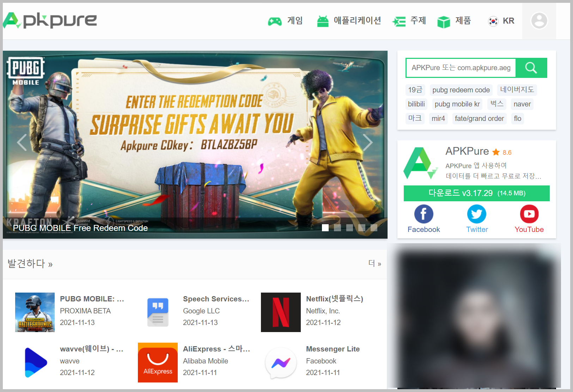This screenshot has width=573, height=392.
Task: Open the 주제 menu
Action: pos(418,21)
